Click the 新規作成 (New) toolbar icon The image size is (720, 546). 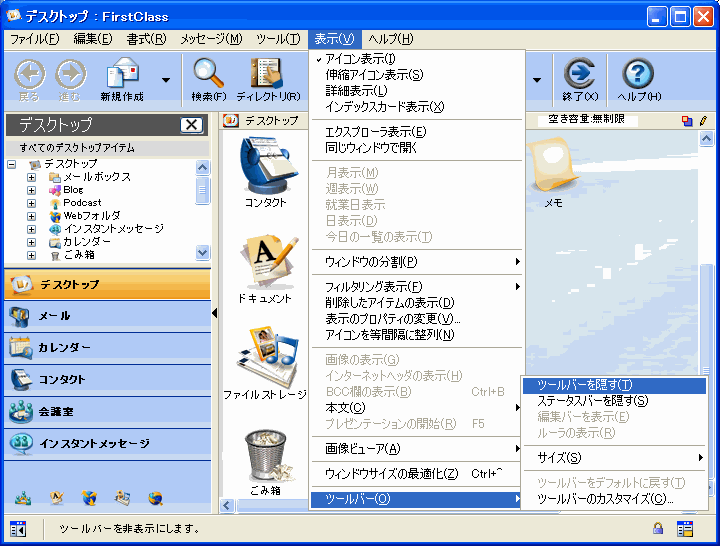(x=122, y=76)
